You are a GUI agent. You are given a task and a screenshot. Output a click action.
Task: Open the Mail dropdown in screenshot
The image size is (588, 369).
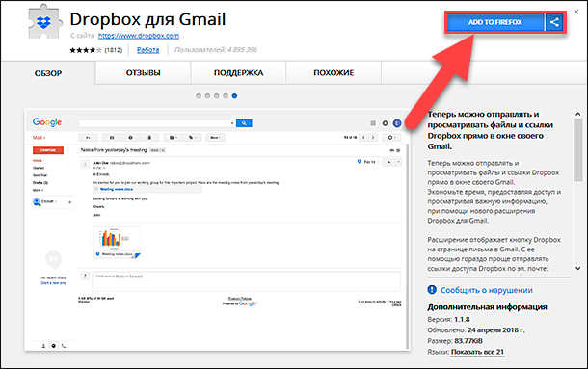[39, 138]
